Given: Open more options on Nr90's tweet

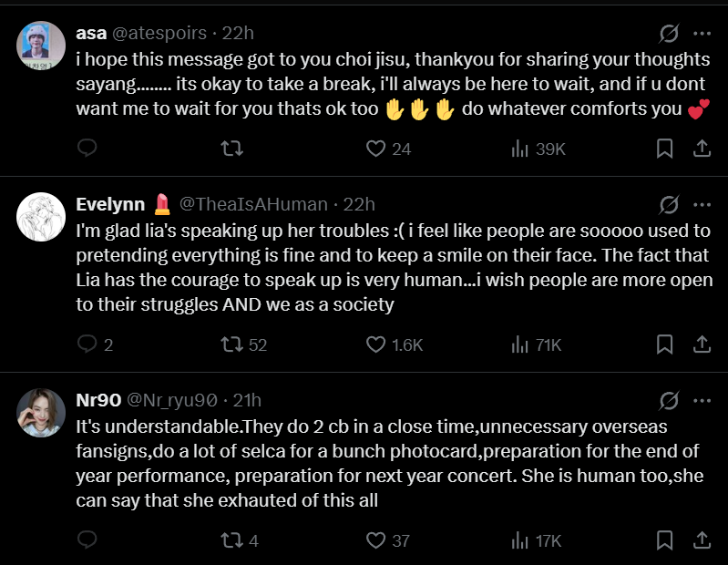Looking at the screenshot, I should [x=702, y=400].
